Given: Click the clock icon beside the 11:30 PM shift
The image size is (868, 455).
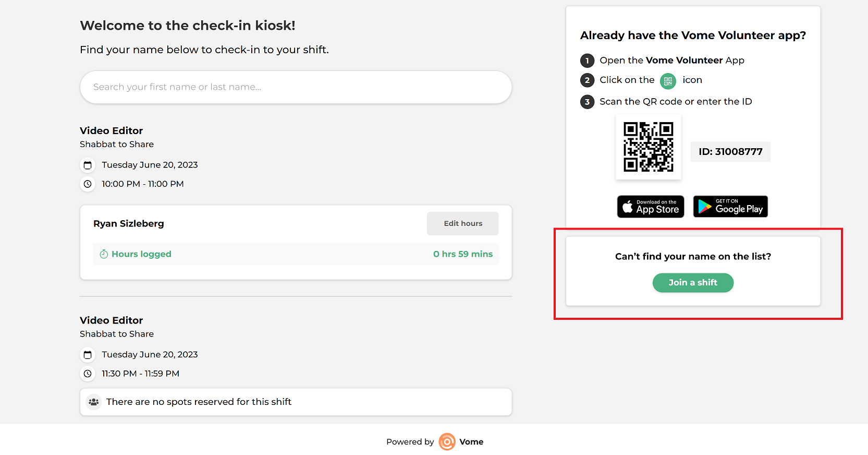Looking at the screenshot, I should coord(88,374).
